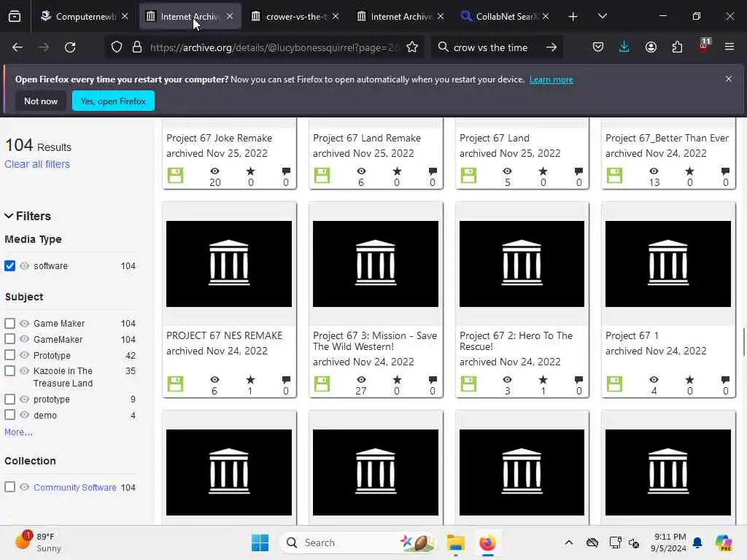The height and width of the screenshot is (560, 747).
Task: Click the Firefox View icon
Action: click(x=15, y=17)
